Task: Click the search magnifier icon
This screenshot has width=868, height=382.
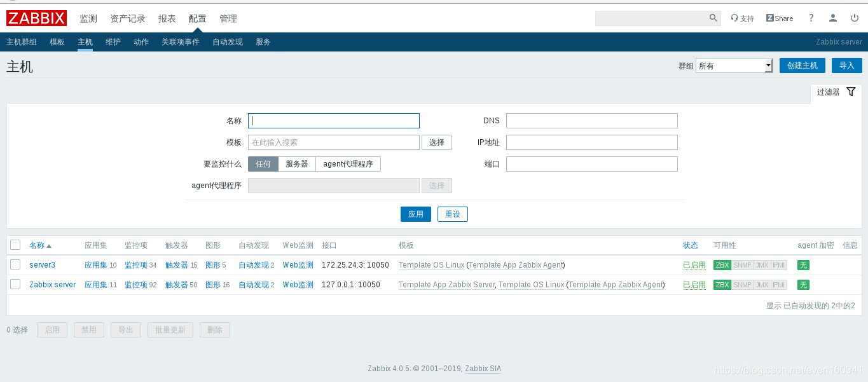Action: [x=713, y=18]
